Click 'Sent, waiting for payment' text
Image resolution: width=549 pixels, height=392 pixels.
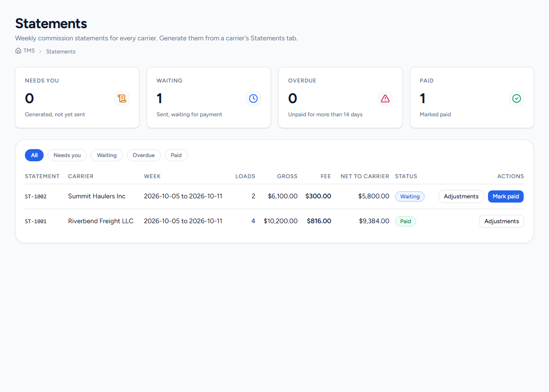[190, 114]
